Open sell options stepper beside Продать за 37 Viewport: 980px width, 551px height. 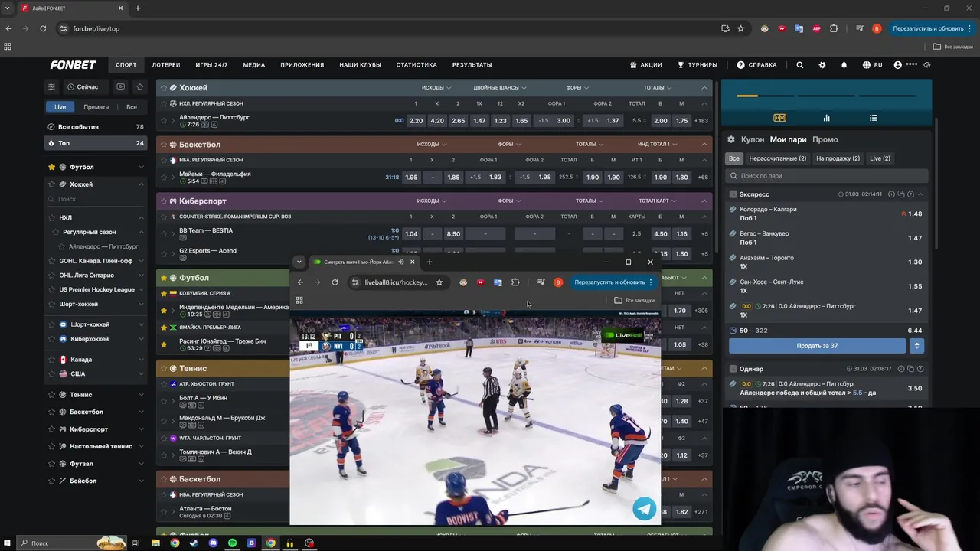(x=916, y=346)
